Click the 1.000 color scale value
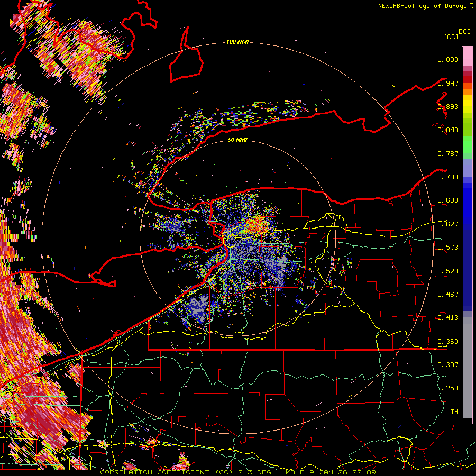The image size is (476, 476). (448, 59)
